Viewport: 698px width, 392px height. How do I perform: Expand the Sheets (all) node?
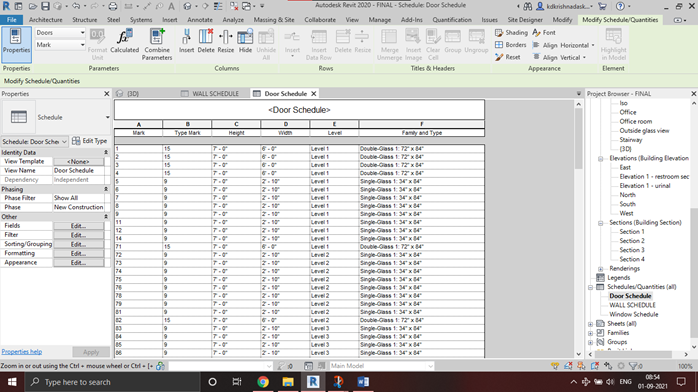coord(591,324)
